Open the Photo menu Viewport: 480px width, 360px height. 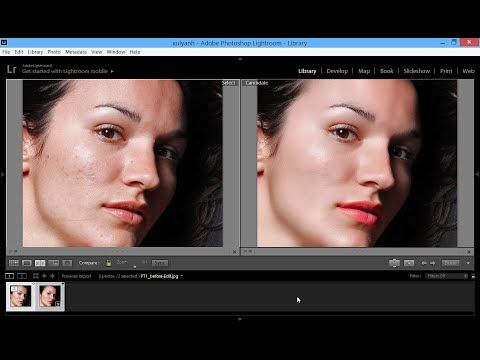[54, 52]
